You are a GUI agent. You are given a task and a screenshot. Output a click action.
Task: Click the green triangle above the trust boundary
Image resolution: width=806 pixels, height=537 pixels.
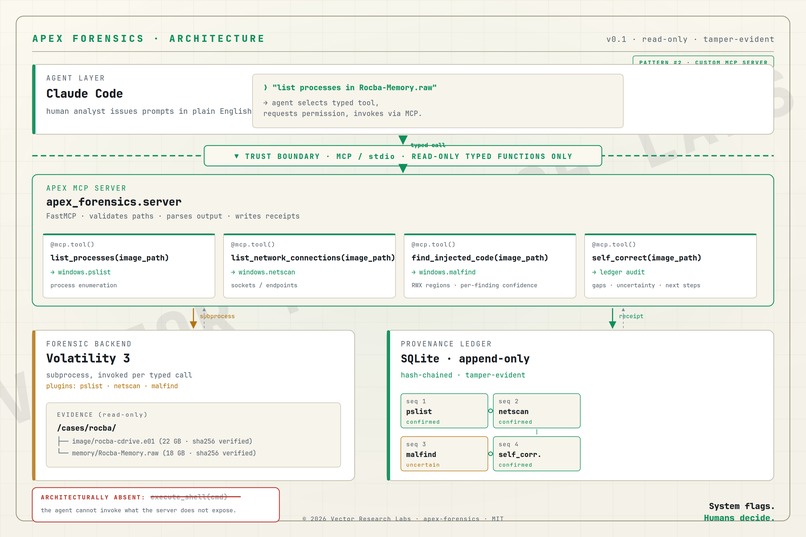click(x=403, y=140)
